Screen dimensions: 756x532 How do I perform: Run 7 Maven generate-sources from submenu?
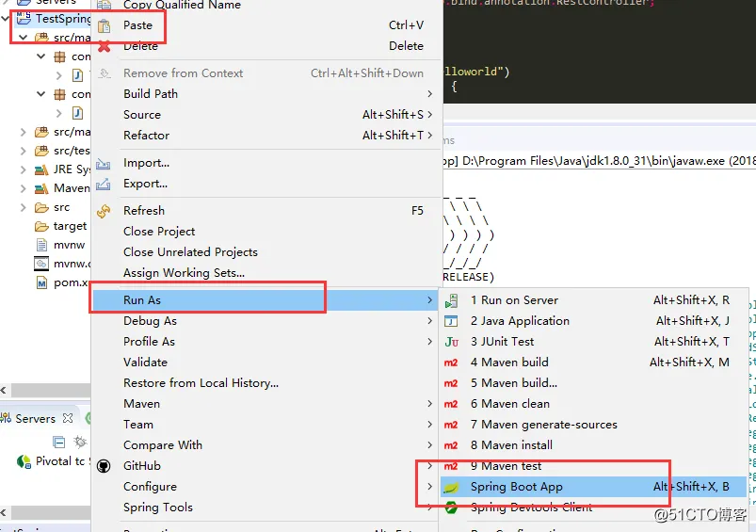pos(593,425)
